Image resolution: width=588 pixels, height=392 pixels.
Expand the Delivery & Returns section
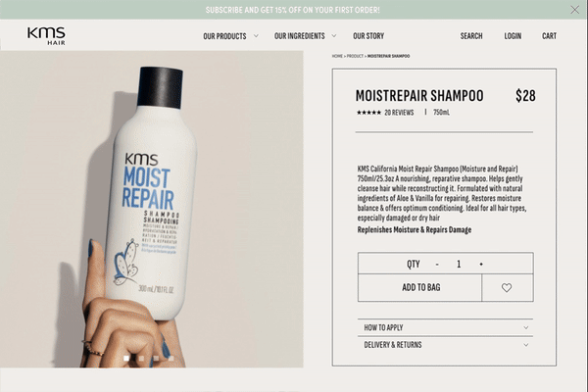[445, 345]
